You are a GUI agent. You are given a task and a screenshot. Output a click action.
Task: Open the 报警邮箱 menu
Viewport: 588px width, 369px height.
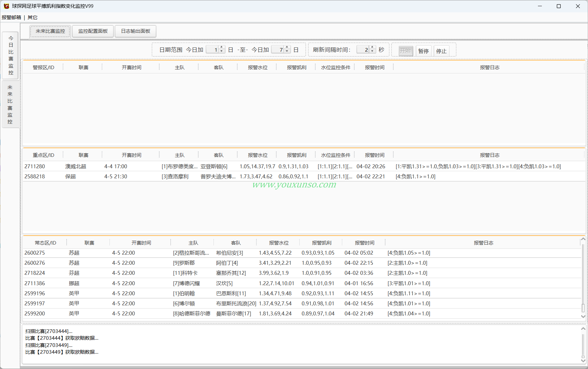(11, 18)
